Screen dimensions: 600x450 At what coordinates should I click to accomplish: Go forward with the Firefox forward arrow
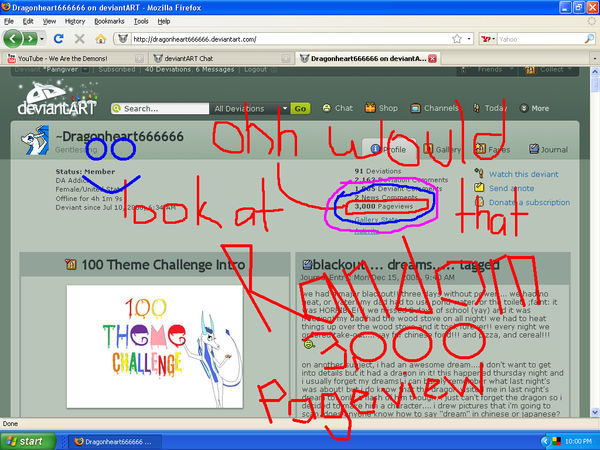coord(29,39)
